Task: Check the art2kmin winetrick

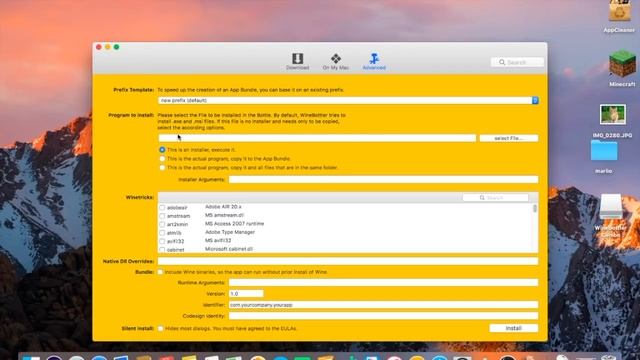Action: 162,224
